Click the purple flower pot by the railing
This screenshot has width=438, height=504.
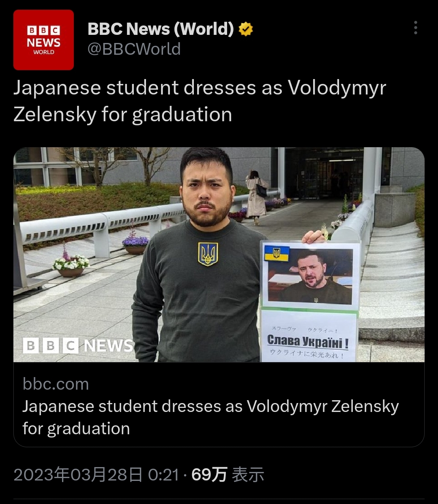(x=135, y=245)
